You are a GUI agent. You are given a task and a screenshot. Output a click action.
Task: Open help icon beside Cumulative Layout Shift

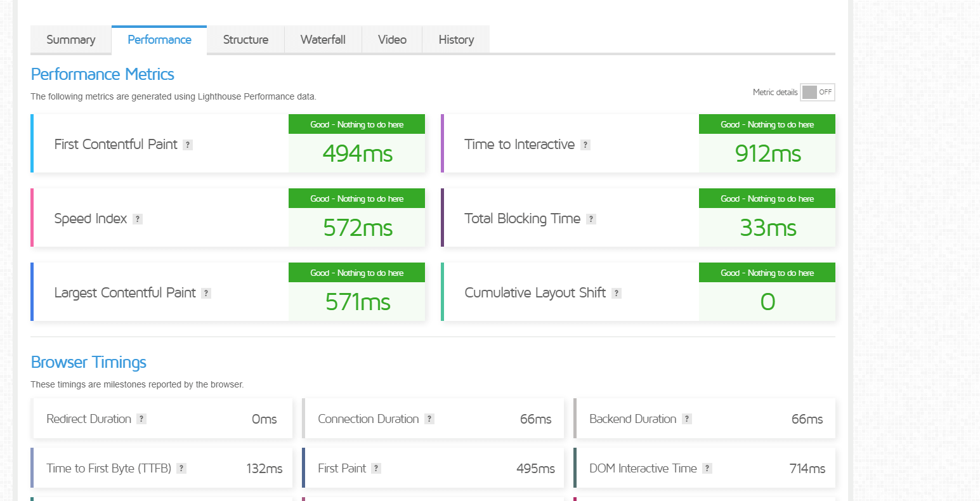click(617, 293)
